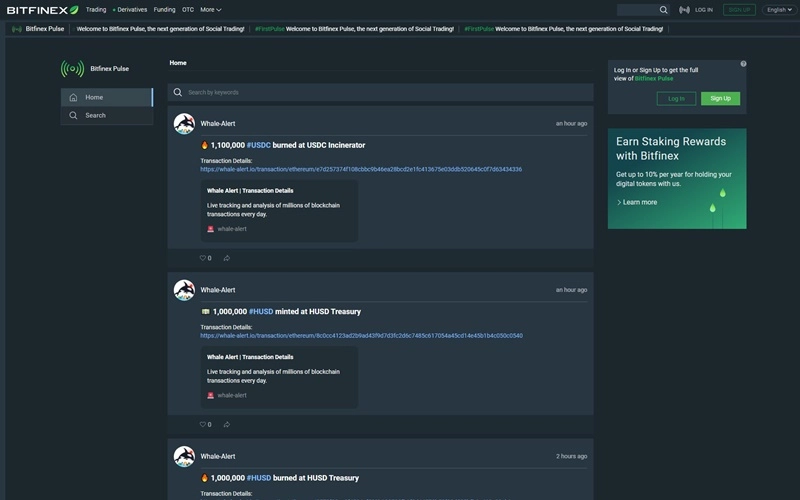Image resolution: width=800 pixels, height=500 pixels.
Task: Open the Trading menu
Action: pyautogui.click(x=96, y=10)
